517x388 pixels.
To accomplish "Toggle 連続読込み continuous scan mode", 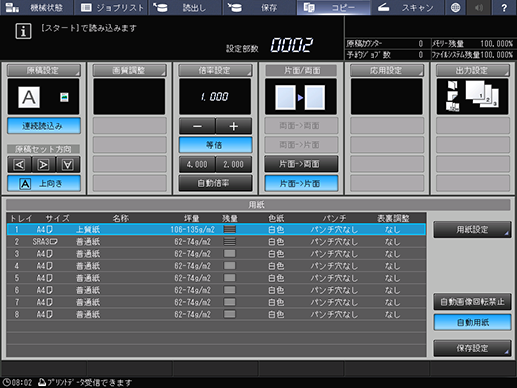I will (44, 126).
